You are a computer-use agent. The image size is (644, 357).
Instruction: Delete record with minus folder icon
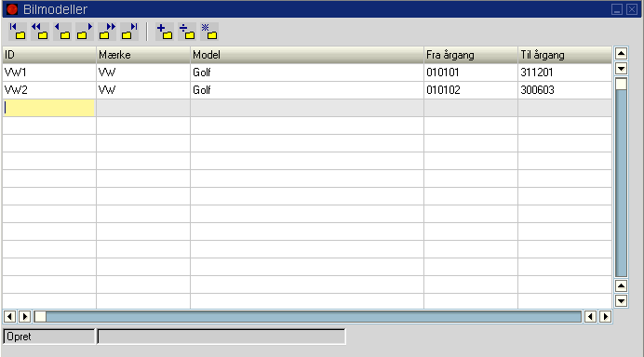pos(187,32)
